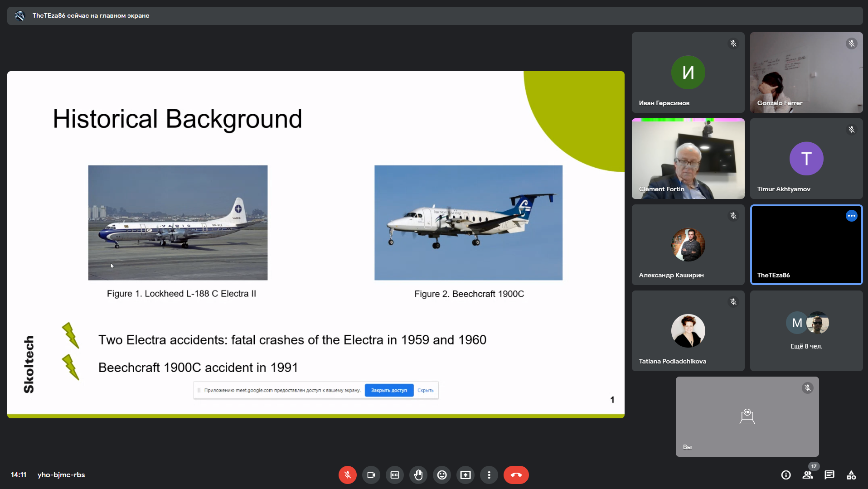868x489 pixels.
Task: Click 'Закрыть доступ' stop sharing button
Action: 389,390
